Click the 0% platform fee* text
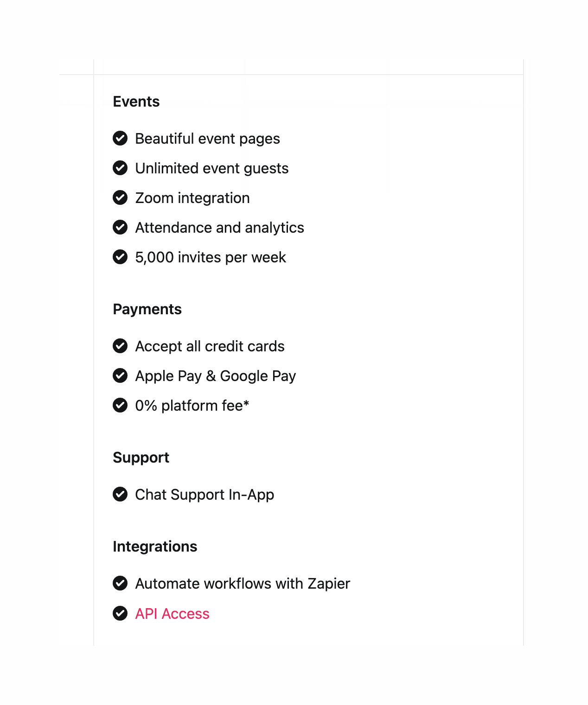Image resolution: width=588 pixels, height=705 pixels. (192, 406)
